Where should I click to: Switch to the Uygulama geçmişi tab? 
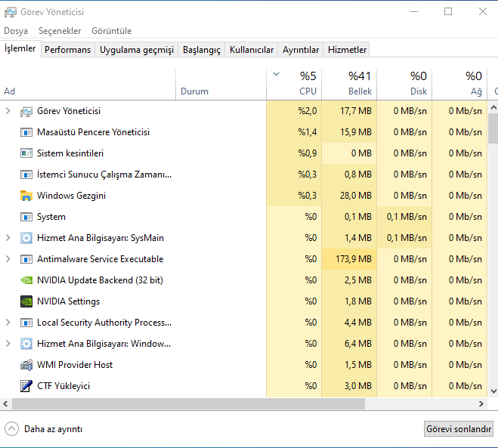coord(137,50)
